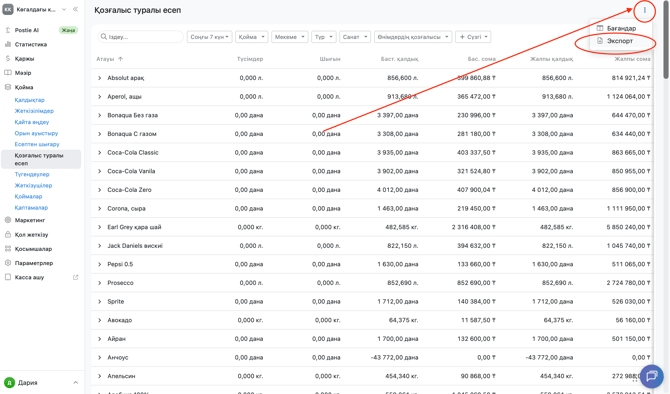The width and height of the screenshot is (670, 394).
Task: Click the Экспорт file icon
Action: coord(600,41)
